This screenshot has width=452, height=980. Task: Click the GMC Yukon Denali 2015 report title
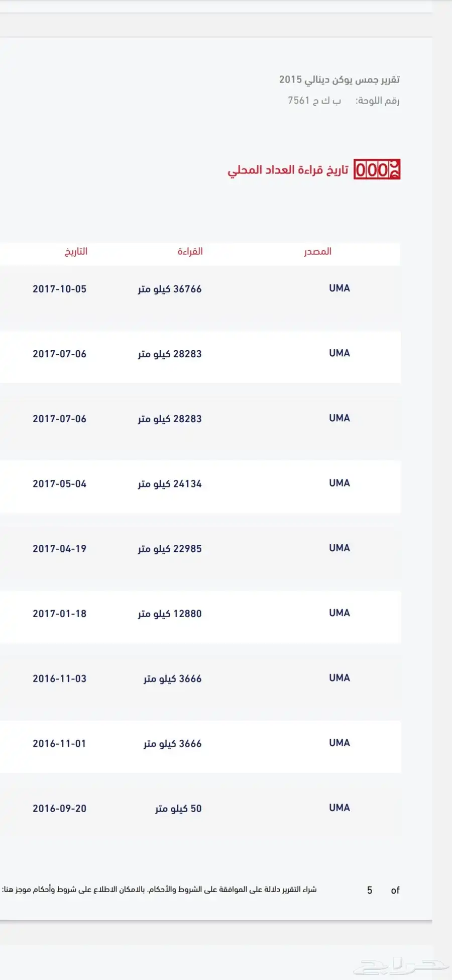(x=340, y=79)
